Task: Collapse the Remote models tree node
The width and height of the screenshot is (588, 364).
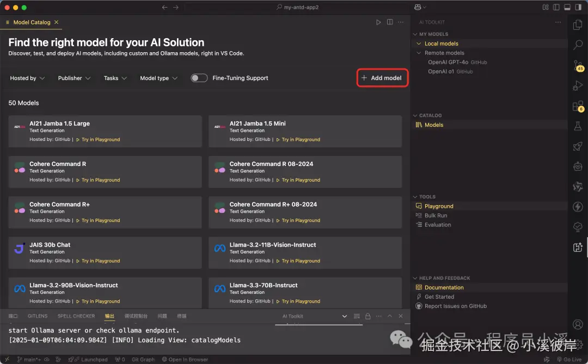Action: [419, 53]
